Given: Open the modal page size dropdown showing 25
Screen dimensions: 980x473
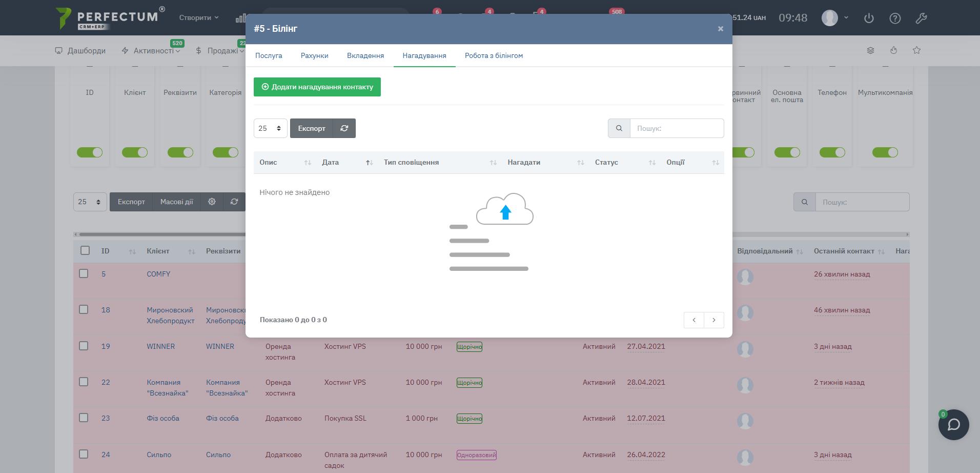Looking at the screenshot, I should [270, 128].
